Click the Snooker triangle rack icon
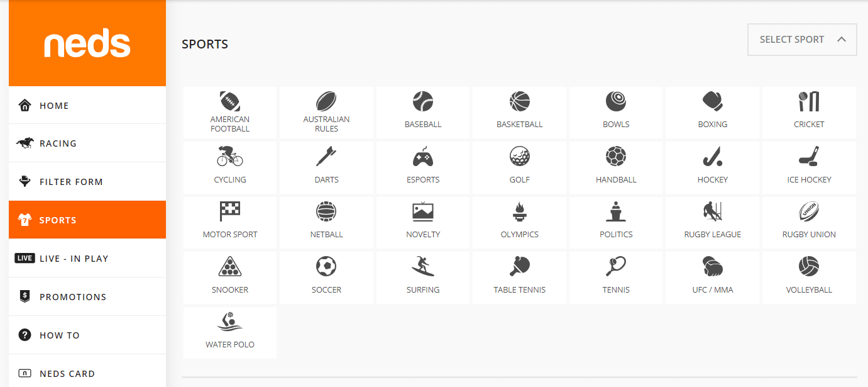Screen dimensions: 868x387 (x=230, y=266)
